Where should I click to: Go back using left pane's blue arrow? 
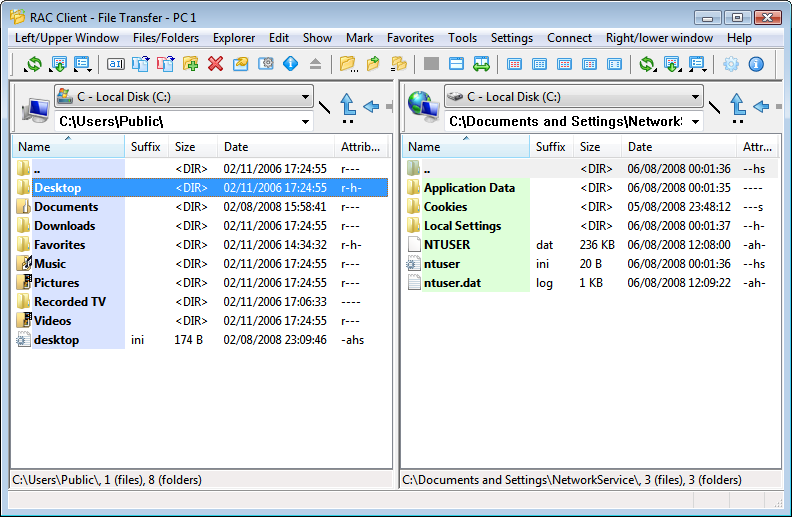371,107
